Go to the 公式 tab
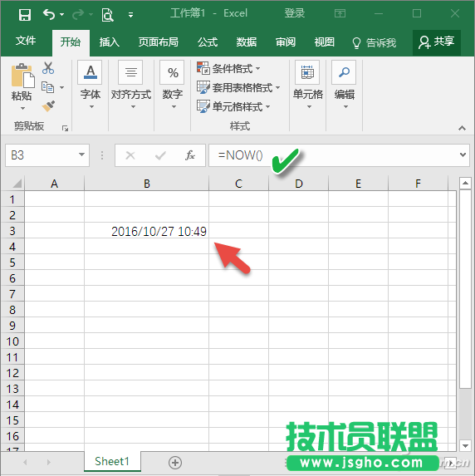Image resolution: width=475 pixels, height=476 pixels. point(208,42)
